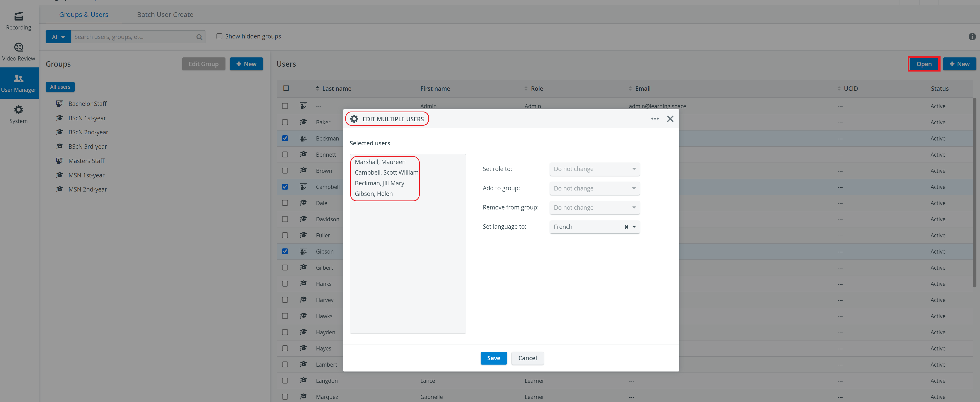Click the info icon at top right

(x=972, y=37)
